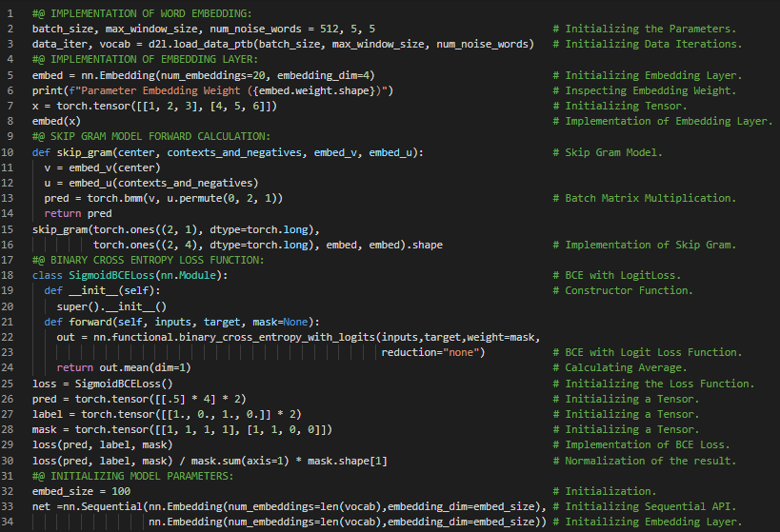Screen dimensions: 780x532
Task: Select the 'Batch Matrix Multiplication' comment
Action: (650, 198)
